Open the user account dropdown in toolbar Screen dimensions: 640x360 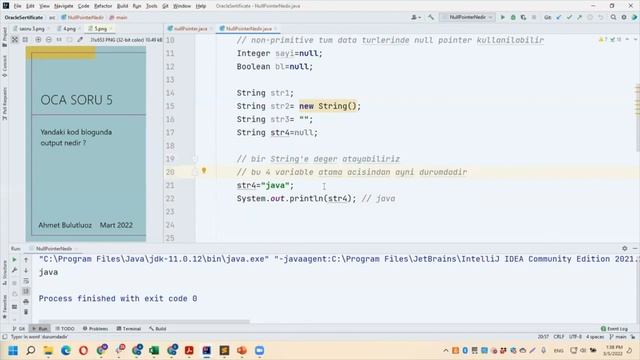point(416,17)
